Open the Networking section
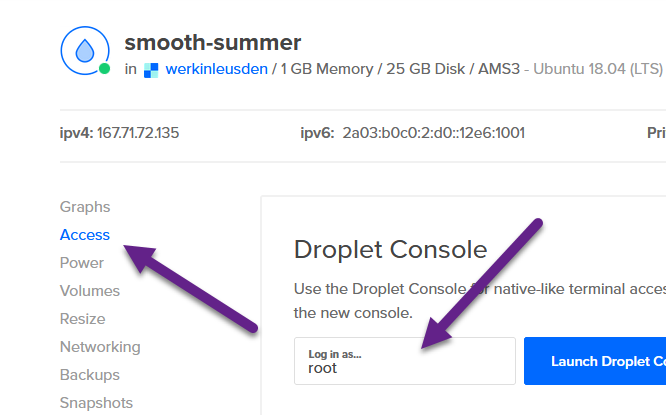Screen dimensions: 666x415 pos(100,347)
